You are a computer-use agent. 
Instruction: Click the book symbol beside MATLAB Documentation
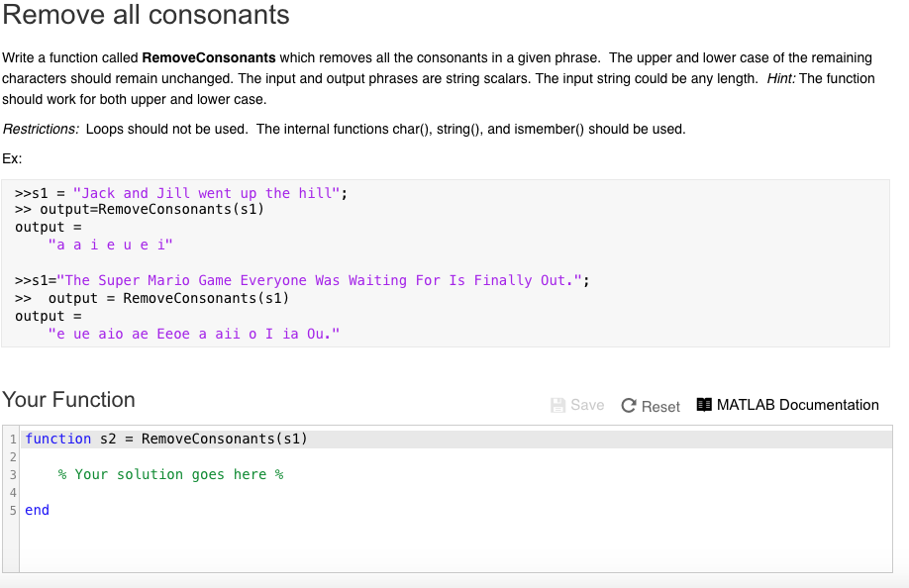coord(704,404)
